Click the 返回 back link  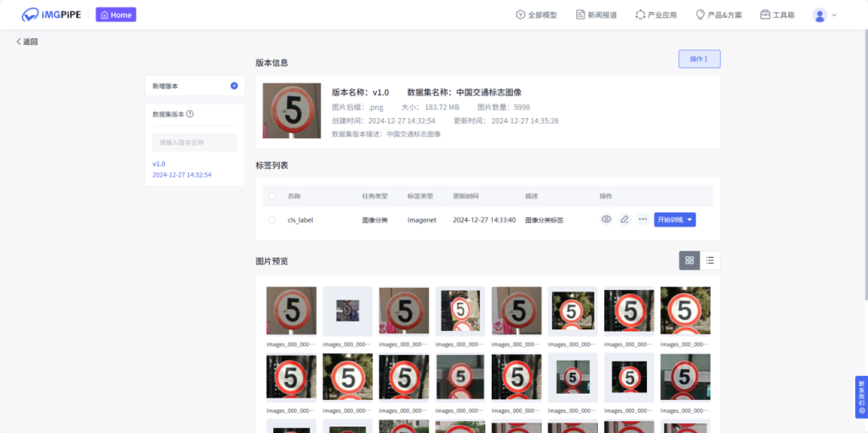point(27,42)
